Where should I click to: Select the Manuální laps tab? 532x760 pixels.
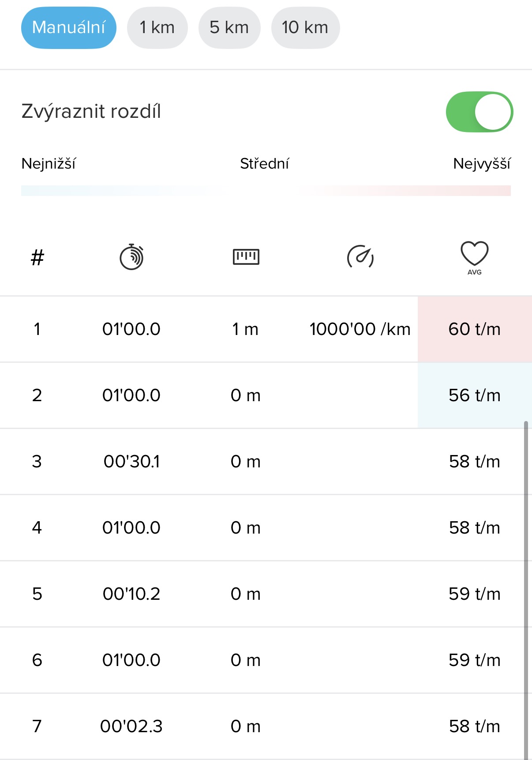(69, 28)
